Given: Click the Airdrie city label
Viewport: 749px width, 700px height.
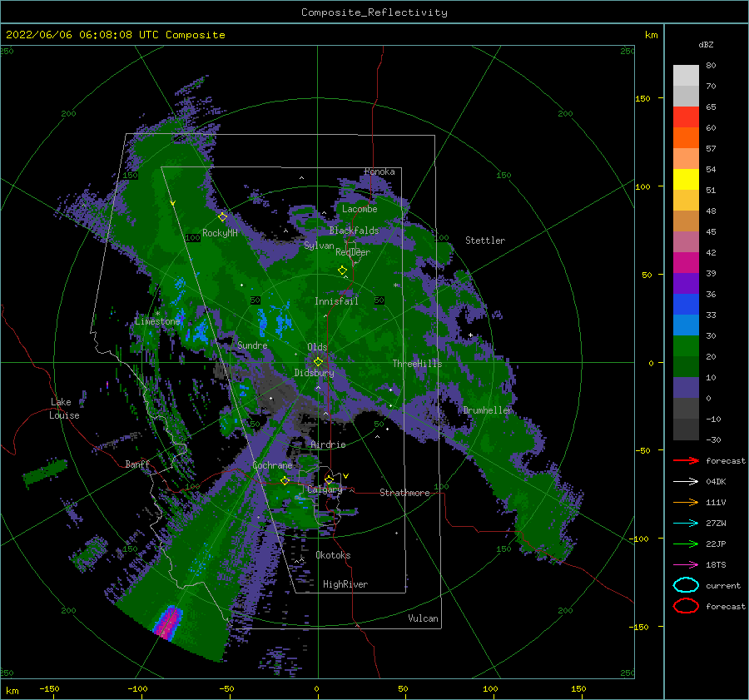Looking at the screenshot, I should pos(328,444).
